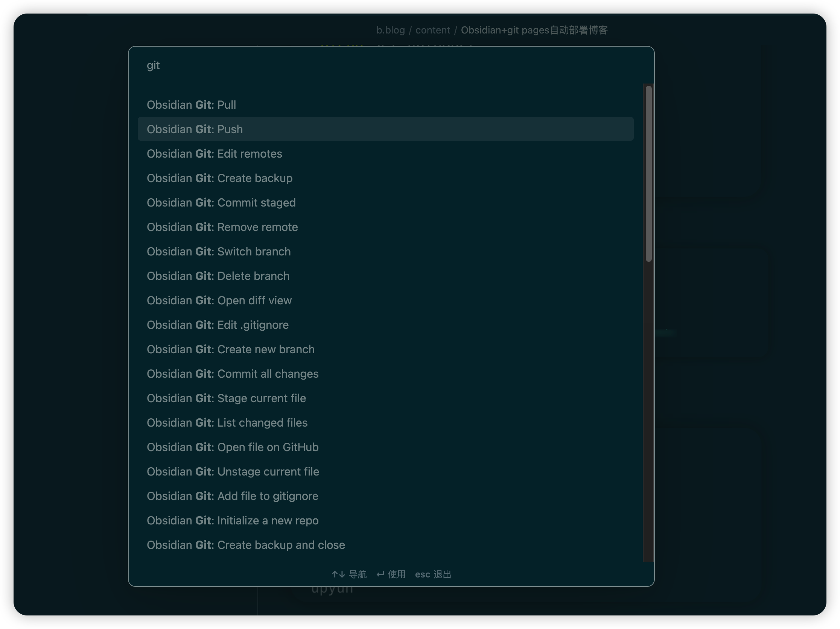The width and height of the screenshot is (840, 629).
Task: Select Obsidian Git: Delete branch
Action: coord(218,276)
